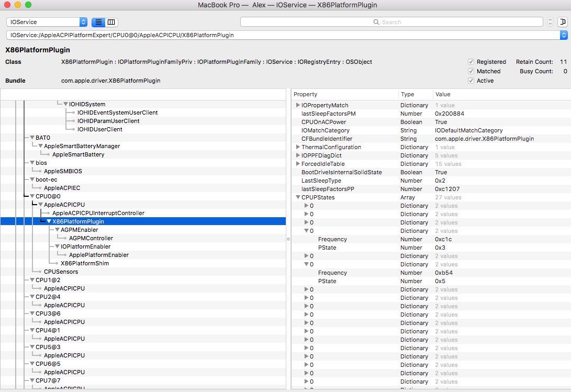Image resolution: width=571 pixels, height=392 pixels.
Task: Expand the ThermalConfiguration dictionary
Action: point(298,147)
